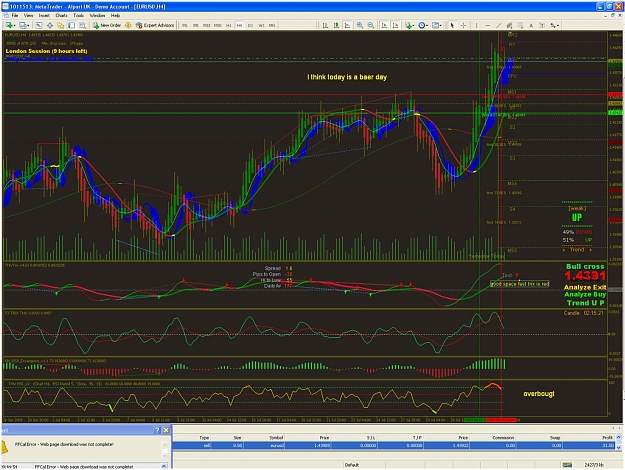The image size is (625, 470).
Task: Draw a horizontal line tool
Action: click(x=487, y=25)
